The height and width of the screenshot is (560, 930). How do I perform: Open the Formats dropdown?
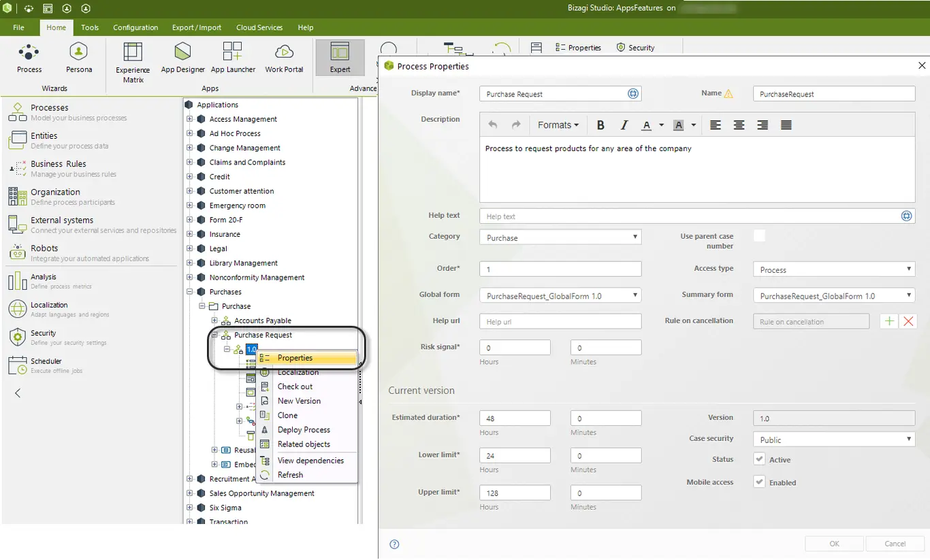(558, 125)
